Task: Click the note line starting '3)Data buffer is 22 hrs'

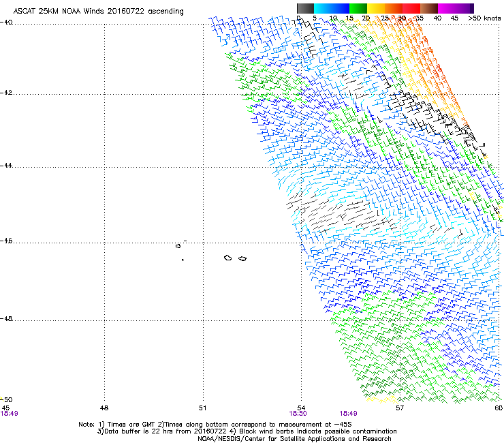Action: coord(247,431)
